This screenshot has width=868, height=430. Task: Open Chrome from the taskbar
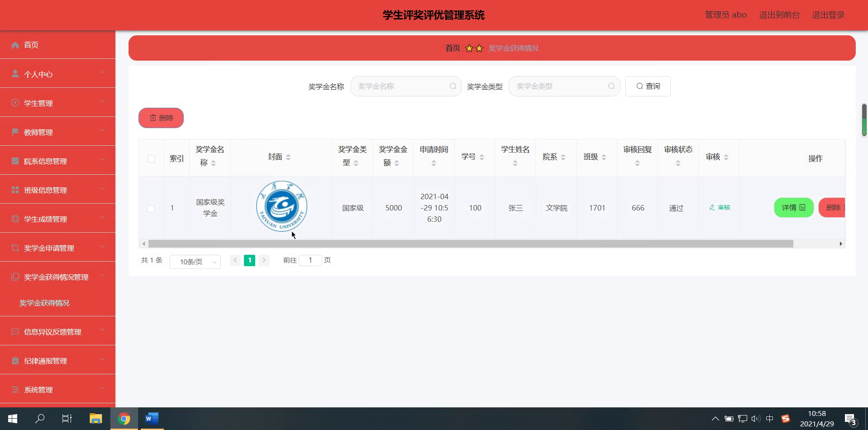coord(124,418)
